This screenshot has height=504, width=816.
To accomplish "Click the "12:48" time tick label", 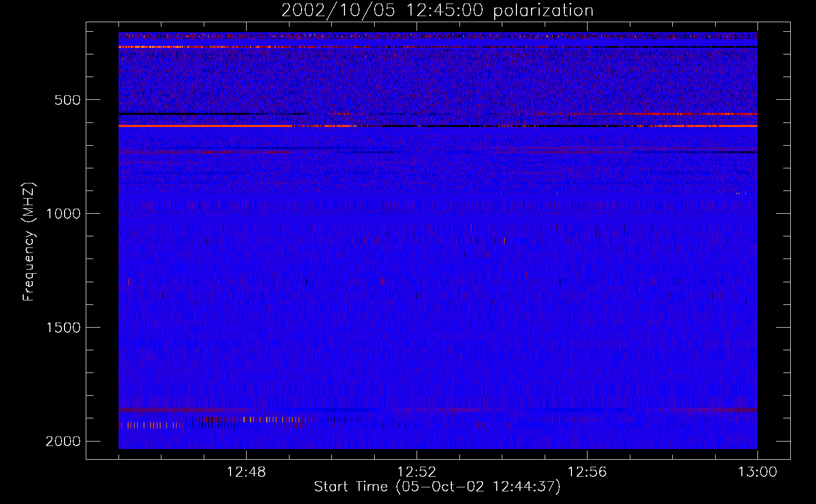I will coord(246,472).
